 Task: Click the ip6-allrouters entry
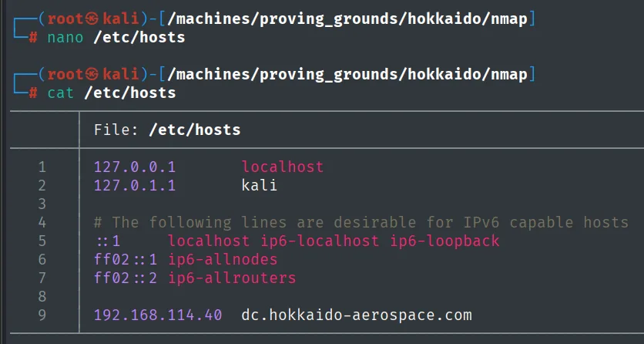pos(232,278)
